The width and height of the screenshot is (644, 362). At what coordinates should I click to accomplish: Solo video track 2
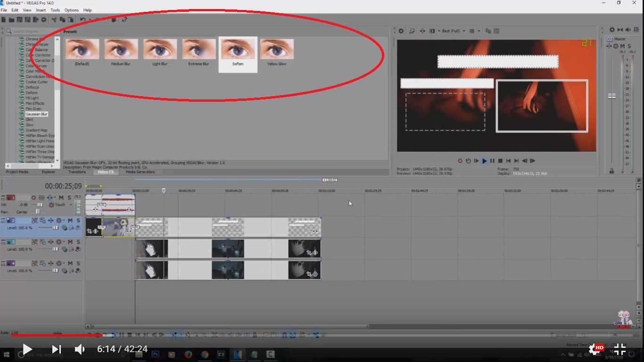78,220
